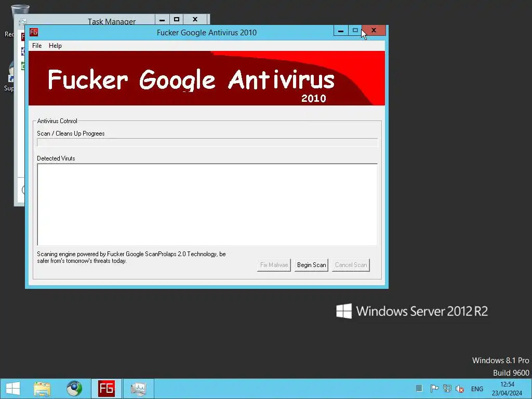Click the Fucker Google Antivirus banner image
This screenshot has width=532, height=399.
click(x=207, y=78)
